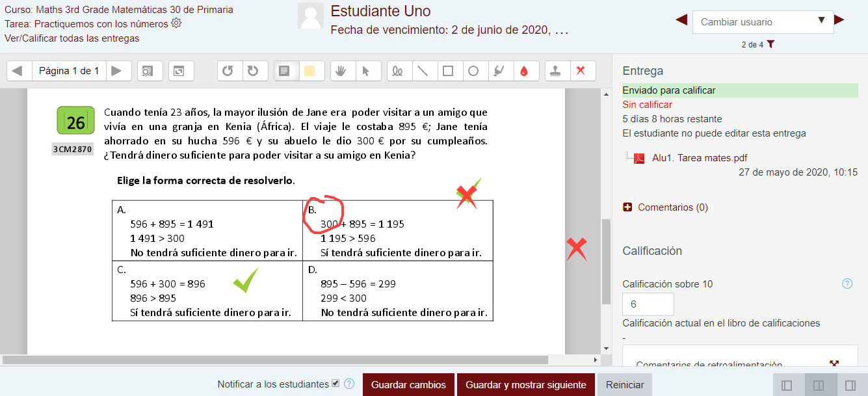Go to next page arrow
Viewport: 868px width, 396px height.
[x=116, y=71]
